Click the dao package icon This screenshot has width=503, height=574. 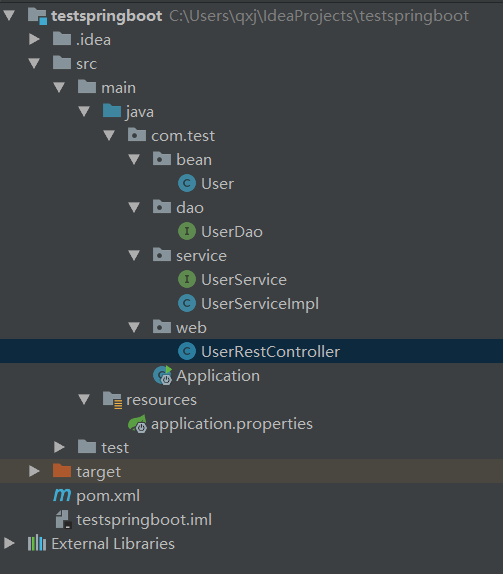(x=162, y=207)
